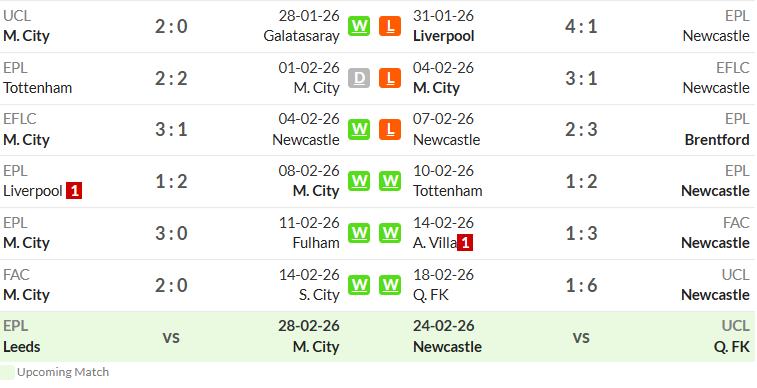This screenshot has height=388, width=757.
Task: Open the 2 : 0 score against Galatasaray
Action: tap(171, 26)
